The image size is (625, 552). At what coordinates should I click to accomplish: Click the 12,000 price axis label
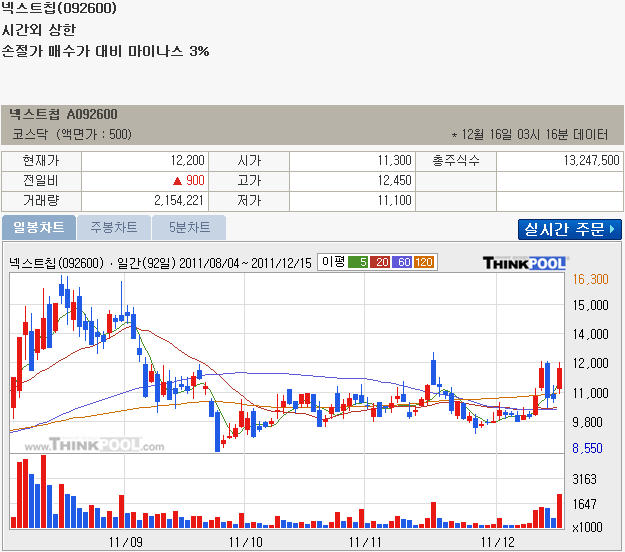coord(590,363)
